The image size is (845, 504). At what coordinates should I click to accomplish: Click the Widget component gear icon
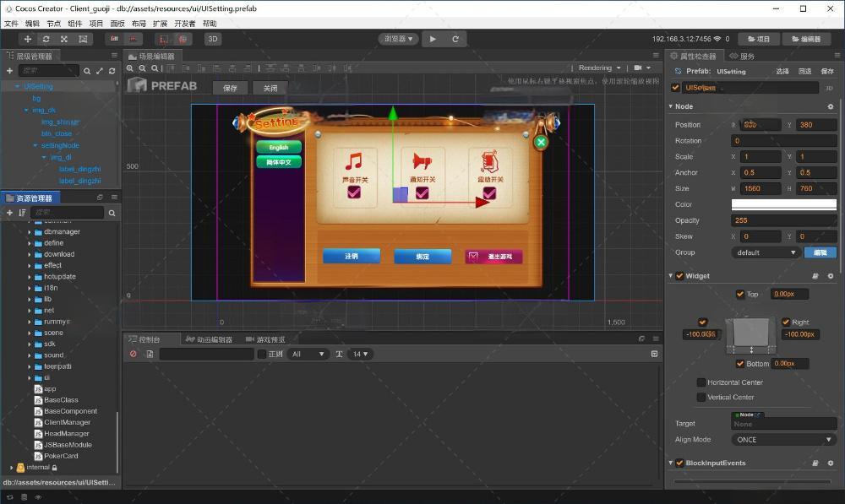[x=830, y=276]
